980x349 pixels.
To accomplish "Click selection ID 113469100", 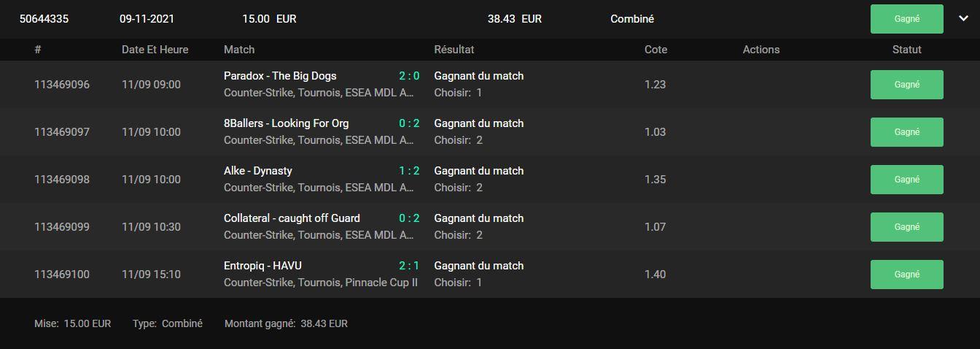I will (x=62, y=275).
